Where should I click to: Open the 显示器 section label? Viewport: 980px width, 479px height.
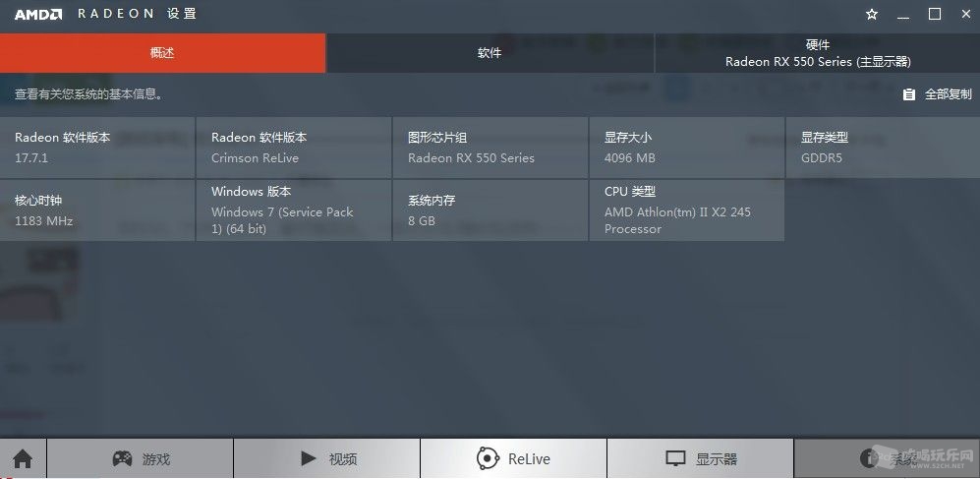click(x=717, y=459)
